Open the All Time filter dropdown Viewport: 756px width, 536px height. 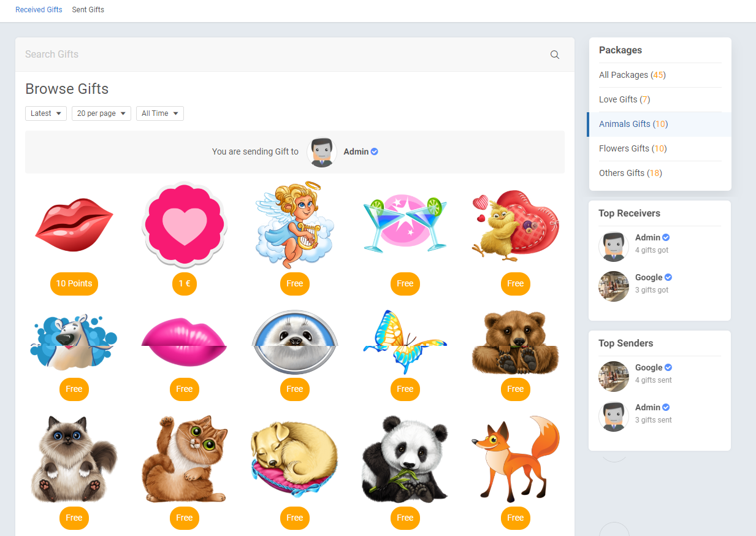click(159, 113)
